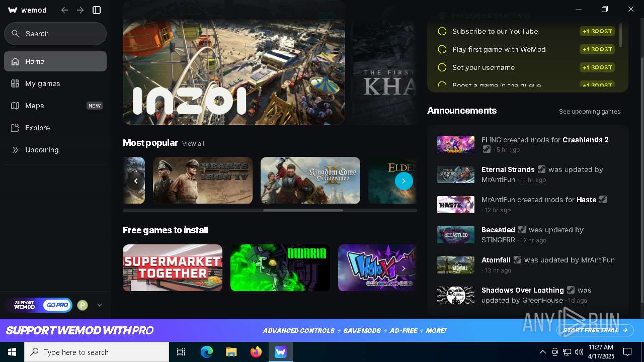Open the inZOI featured banner
The height and width of the screenshot is (362, 644).
234,62
